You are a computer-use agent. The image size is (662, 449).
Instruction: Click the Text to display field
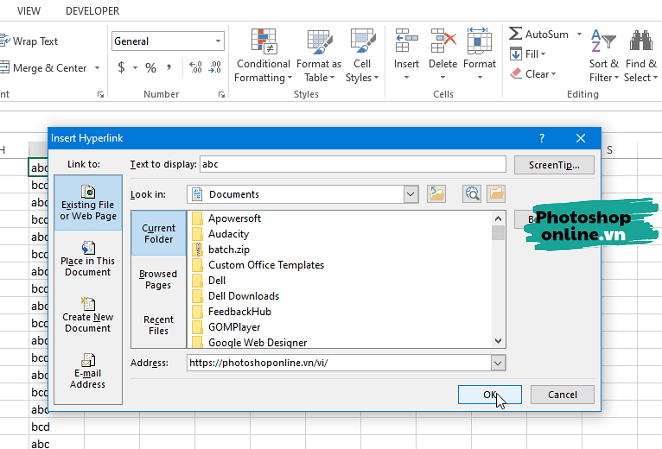[353, 164]
